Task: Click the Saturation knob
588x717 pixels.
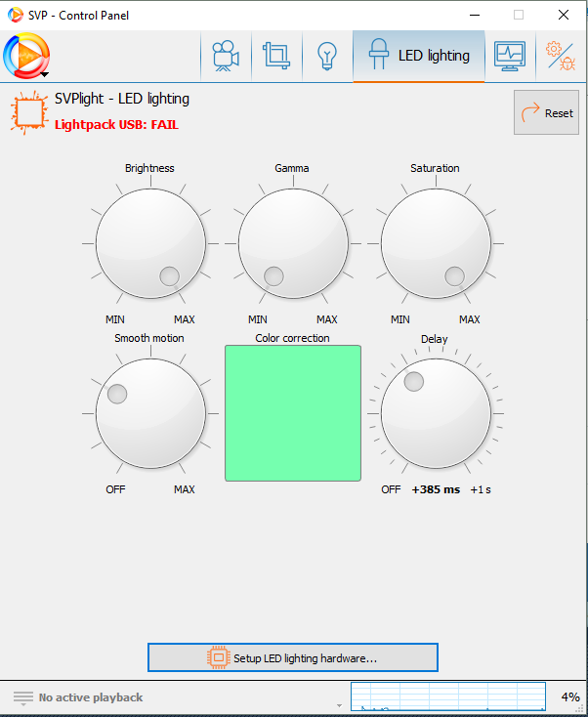Action: 435,243
